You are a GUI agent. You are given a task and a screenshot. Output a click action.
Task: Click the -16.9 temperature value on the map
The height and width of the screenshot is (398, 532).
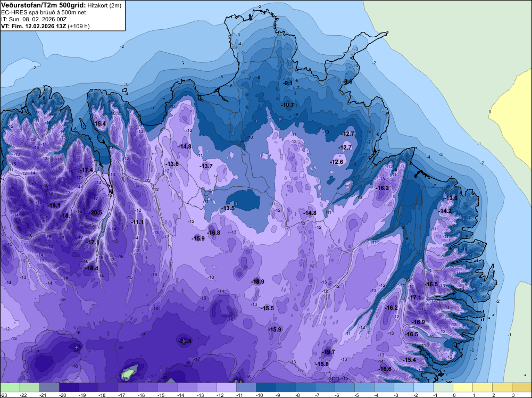[418, 322]
